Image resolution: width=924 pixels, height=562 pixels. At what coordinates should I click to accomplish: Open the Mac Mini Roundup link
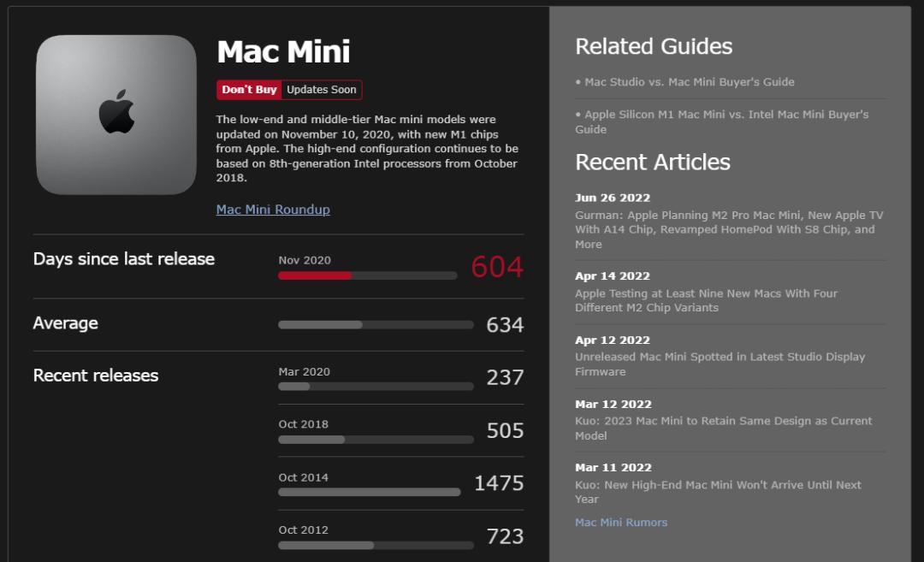[x=272, y=209]
